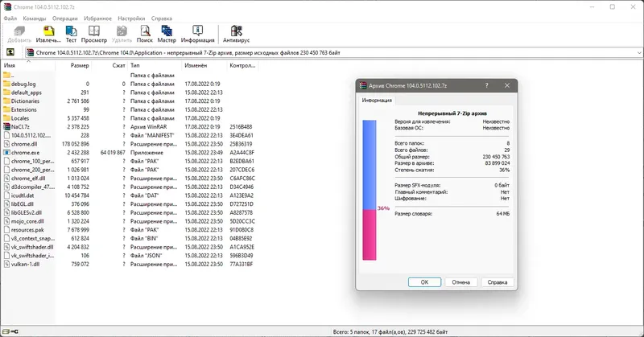Select the default_apps folder row
Screen dimensions: 644x337
(130, 92)
